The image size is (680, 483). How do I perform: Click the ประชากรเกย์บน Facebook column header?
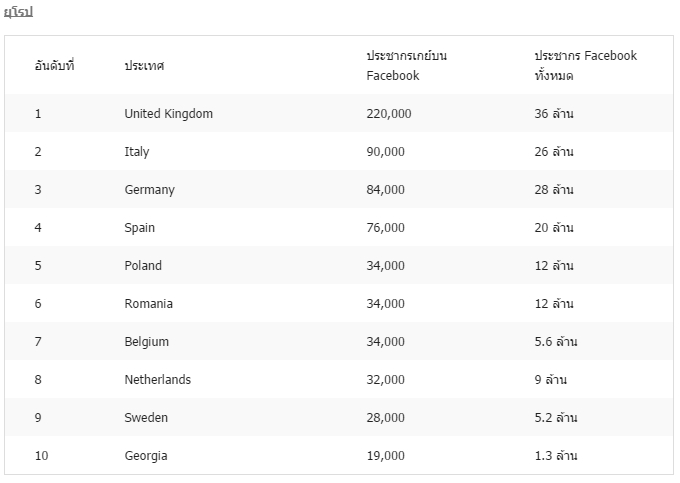coord(407,65)
